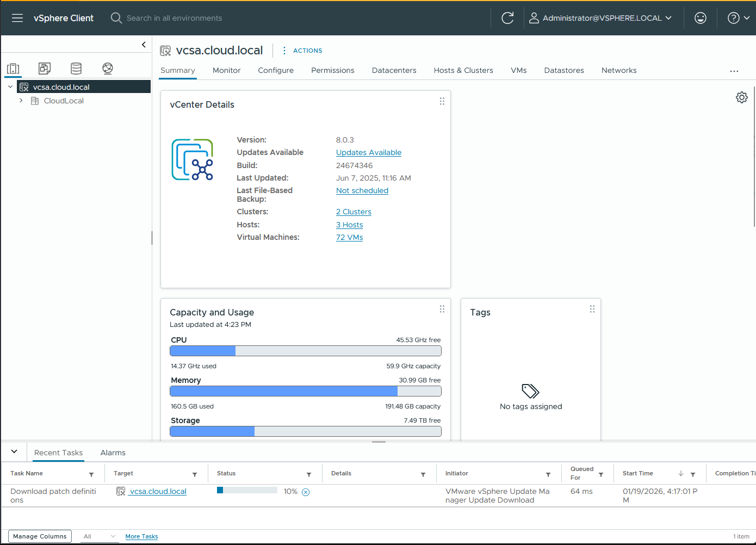Collapse the left navigation sidebar
This screenshot has height=545, width=756.
[x=144, y=45]
